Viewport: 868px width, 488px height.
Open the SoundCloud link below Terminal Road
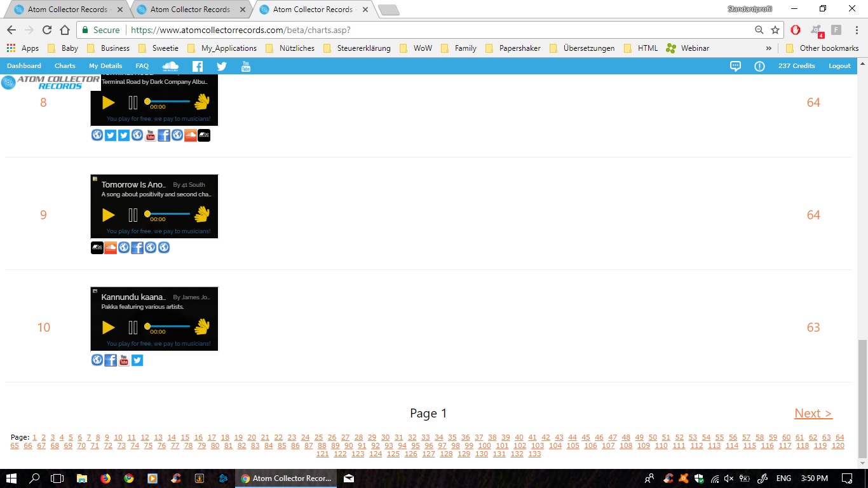[x=191, y=135]
